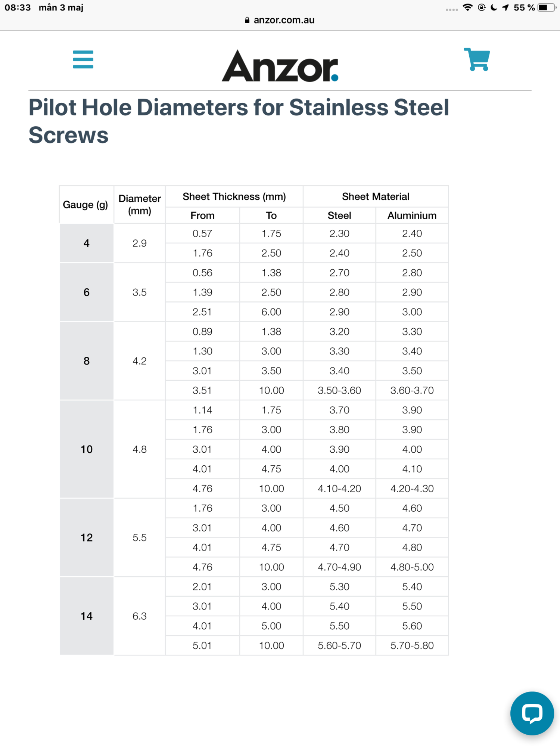Select the Gauge (g) column header
The width and height of the screenshot is (560, 747).
pyautogui.click(x=86, y=205)
